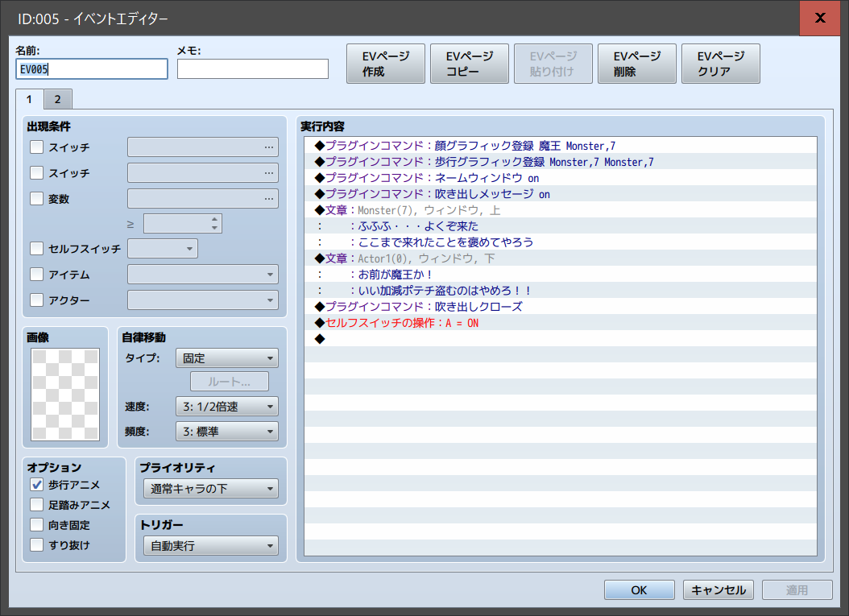Screen dimensions: 849x616
Task: Click the 名前 field containing EV005
Action: coord(92,69)
